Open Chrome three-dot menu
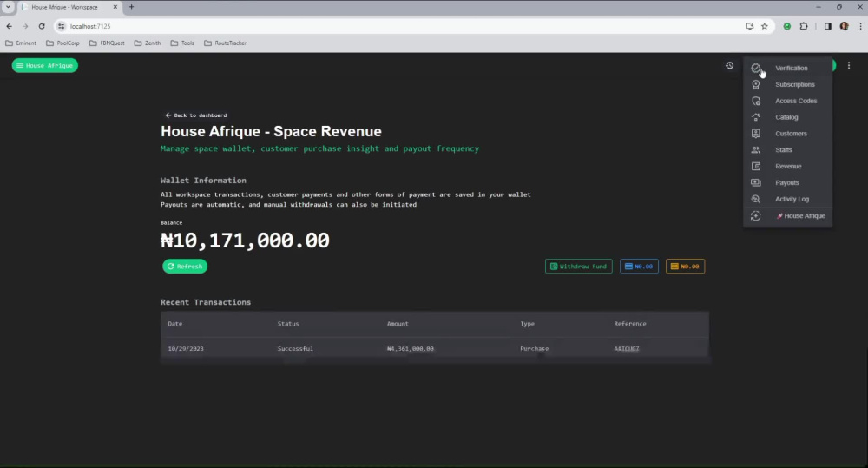Viewport: 868px width, 468px height. tap(860, 26)
